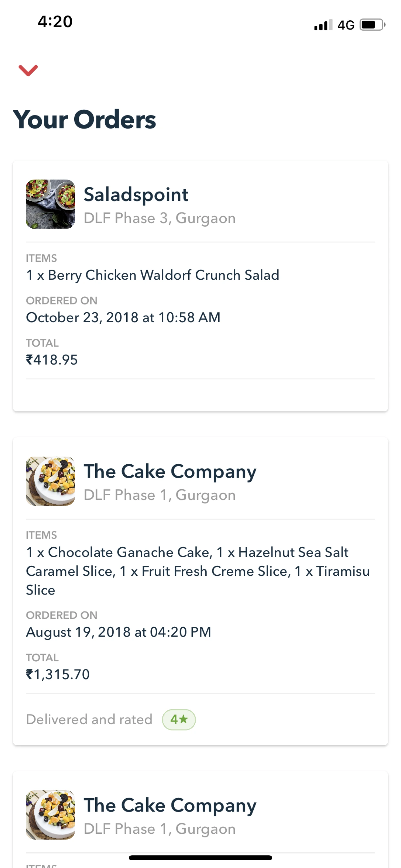
Task: Tap the home indicator bar
Action: coord(200,858)
